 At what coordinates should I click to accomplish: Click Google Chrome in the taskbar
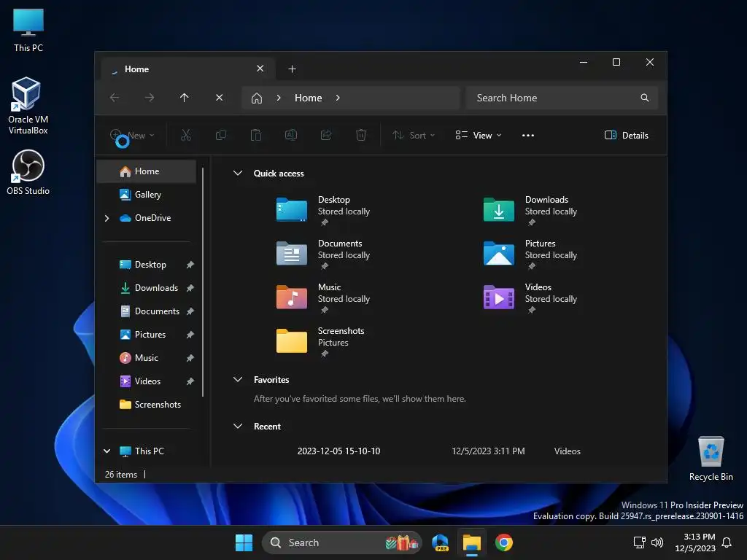coord(504,542)
